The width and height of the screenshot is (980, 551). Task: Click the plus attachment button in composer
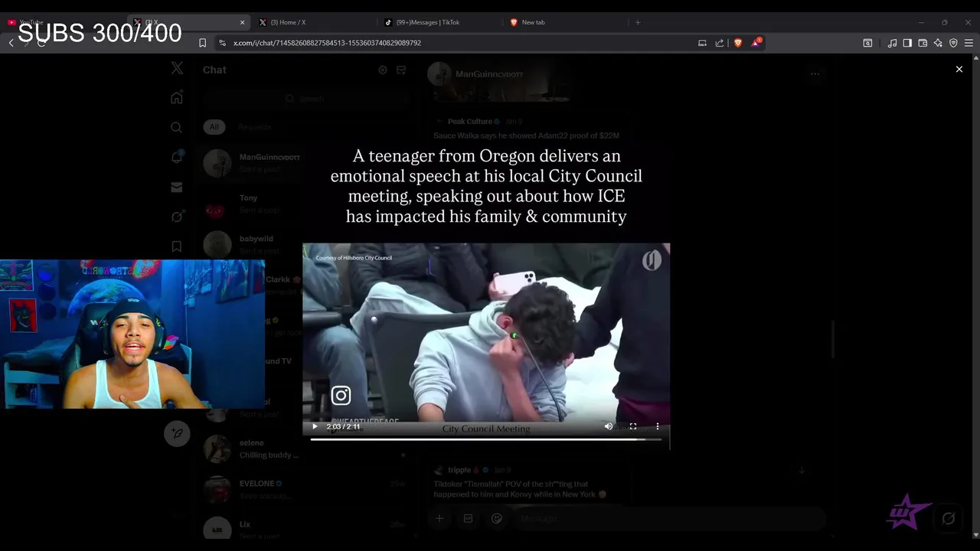coord(439,518)
